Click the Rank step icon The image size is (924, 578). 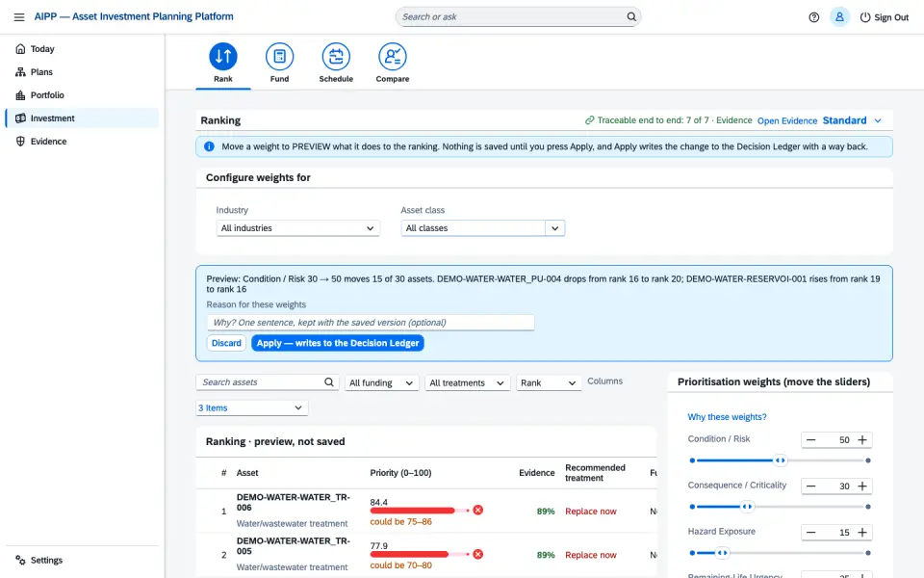point(223,57)
